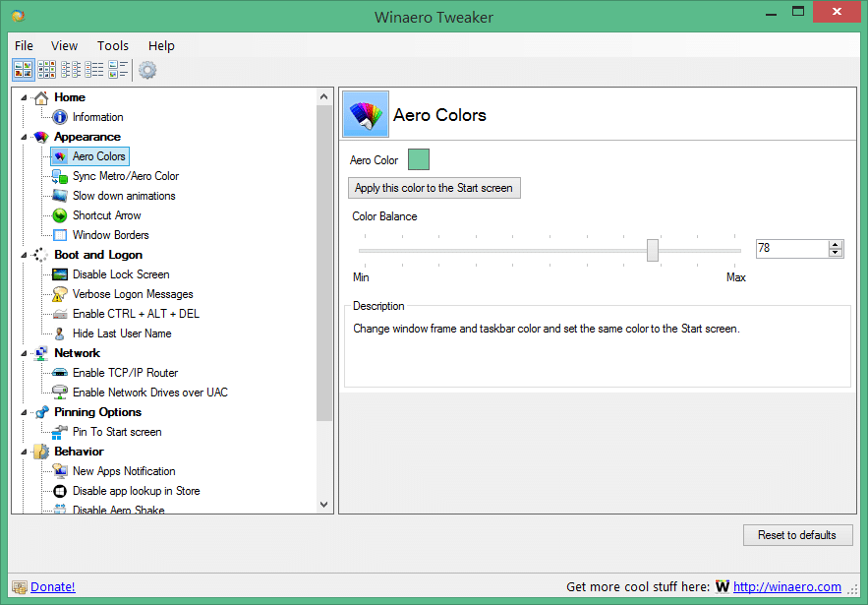Select the Pin To Start screen item
Image resolution: width=868 pixels, height=605 pixels.
click(x=117, y=432)
